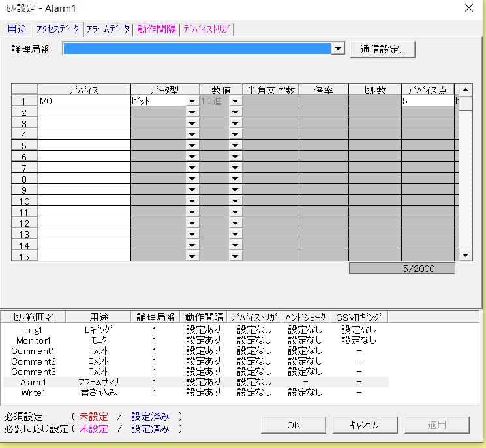Click the OK button
486x448 pixels.
[294, 425]
